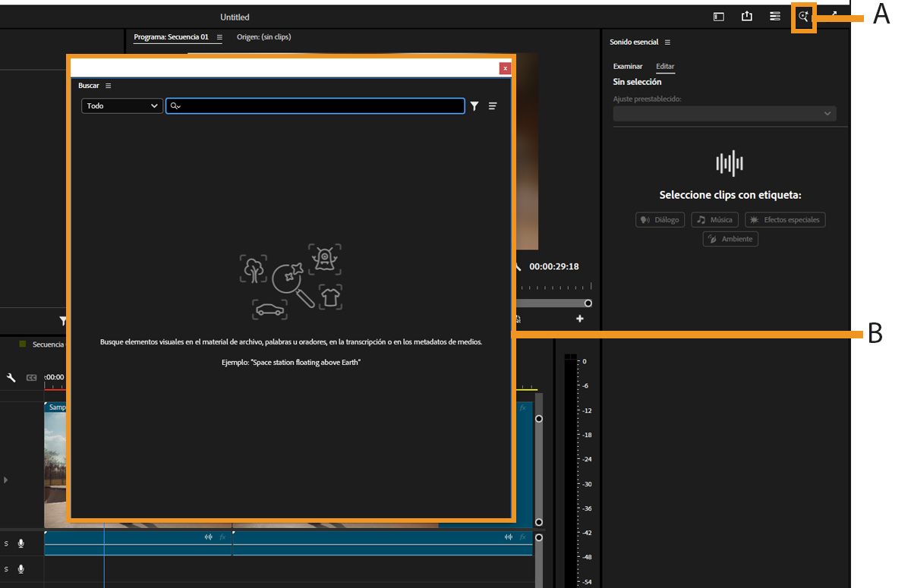Click the plus button editor under the program monitor

coord(580,319)
